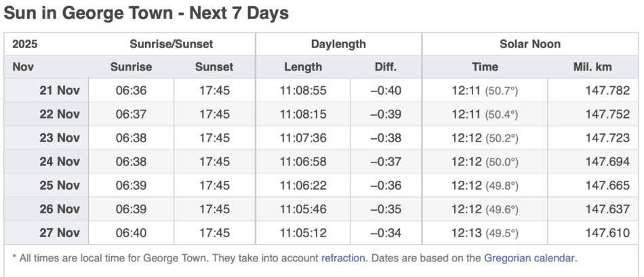Image resolution: width=644 pixels, height=277 pixels.
Task: Click the 26 Nov row label
Action: click(x=59, y=209)
